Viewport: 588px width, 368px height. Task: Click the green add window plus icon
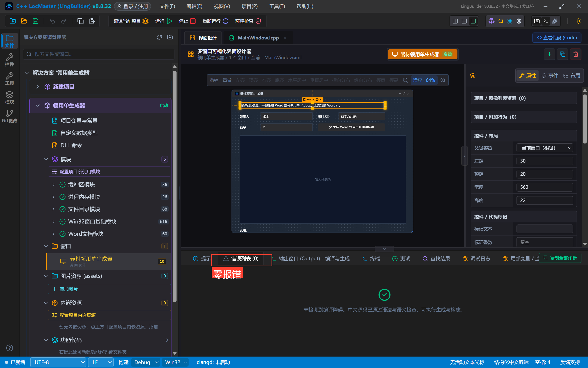[549, 54]
